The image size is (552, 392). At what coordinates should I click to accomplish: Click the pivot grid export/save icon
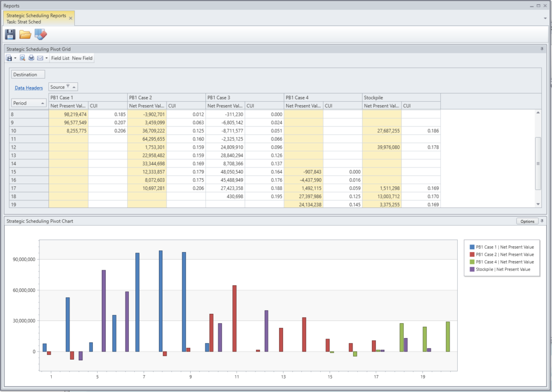pos(9,58)
